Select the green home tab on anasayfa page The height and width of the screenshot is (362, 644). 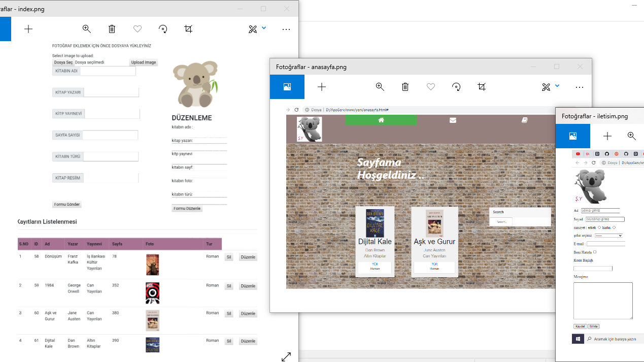click(381, 120)
